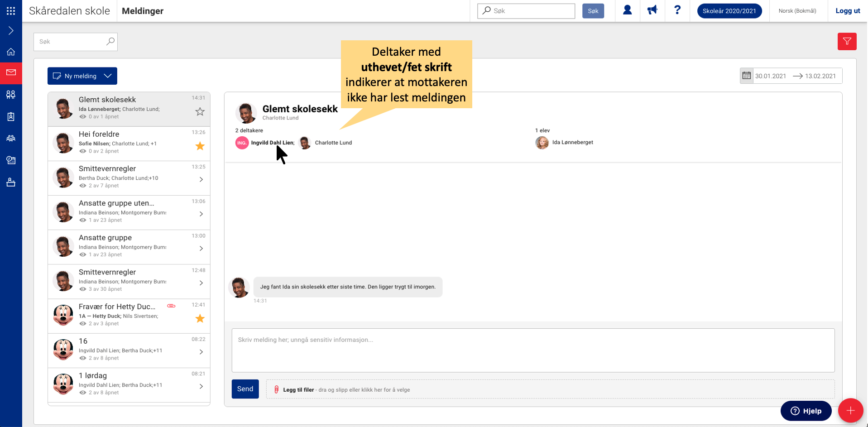The image size is (868, 427).
Task: Click the Send button
Action: coord(245,389)
